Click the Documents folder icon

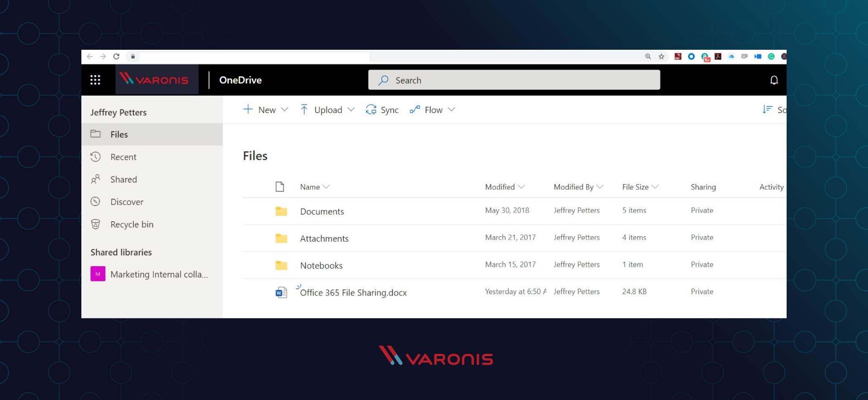coord(281,211)
